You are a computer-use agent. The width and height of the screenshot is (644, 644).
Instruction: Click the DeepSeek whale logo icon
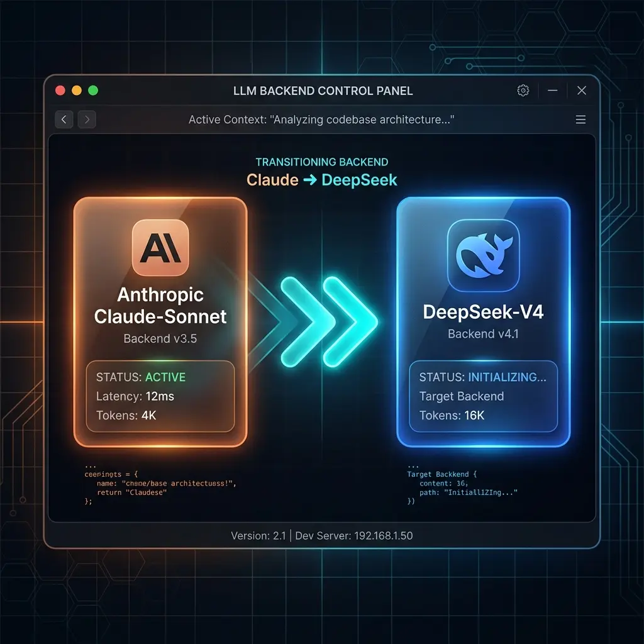[x=484, y=255]
